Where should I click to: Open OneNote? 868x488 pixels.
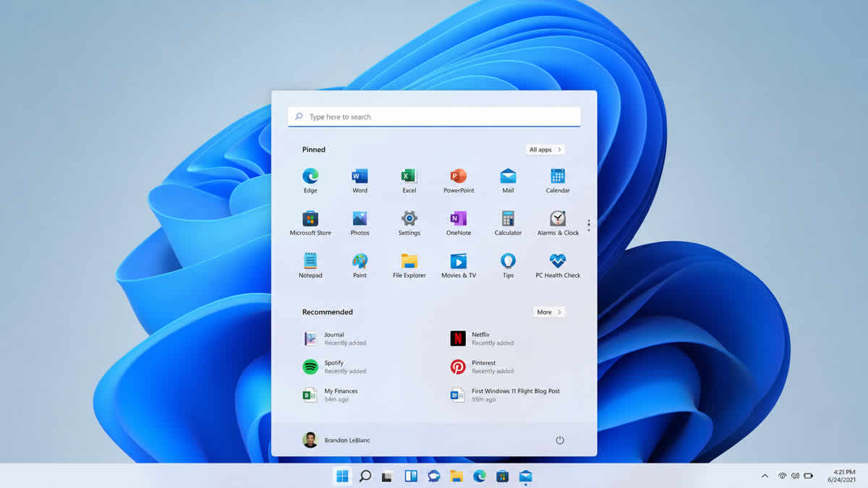[458, 218]
